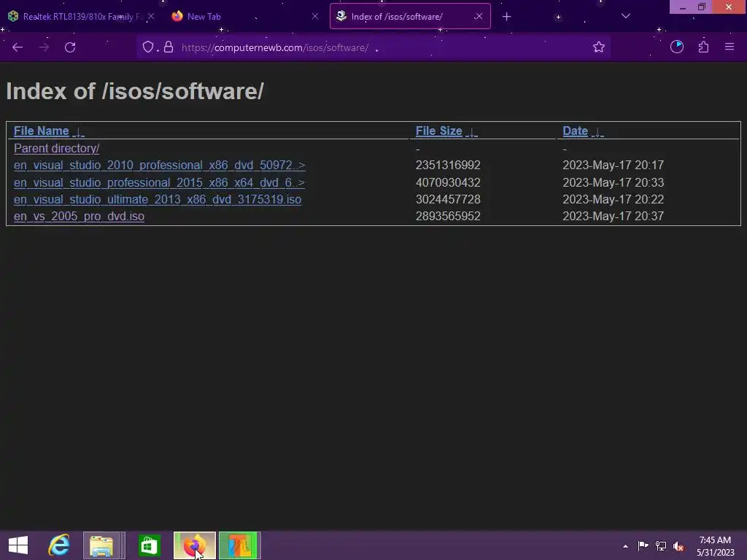Download Visual Studio Ultimate 2013 ISO
This screenshot has width=747, height=560.
(158, 199)
